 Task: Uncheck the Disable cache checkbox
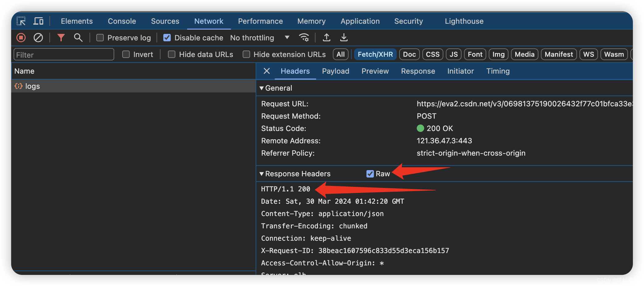[x=167, y=38]
